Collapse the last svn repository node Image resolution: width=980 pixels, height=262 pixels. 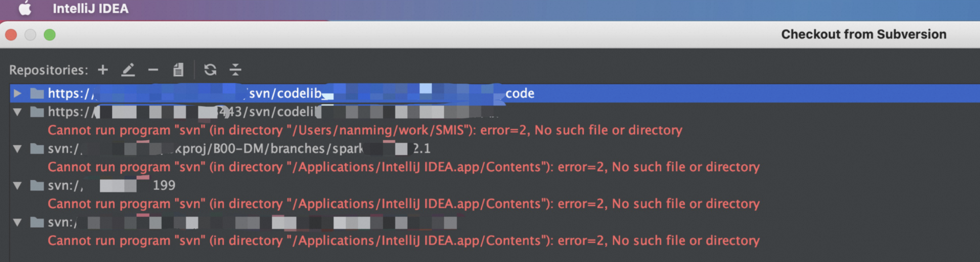(x=17, y=222)
